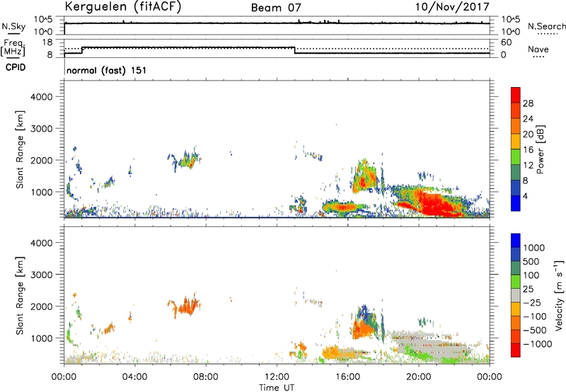Viewport: 566px width, 392px height.
Task: Click the gray segment of the velocity colorbar
Action: click(x=516, y=296)
